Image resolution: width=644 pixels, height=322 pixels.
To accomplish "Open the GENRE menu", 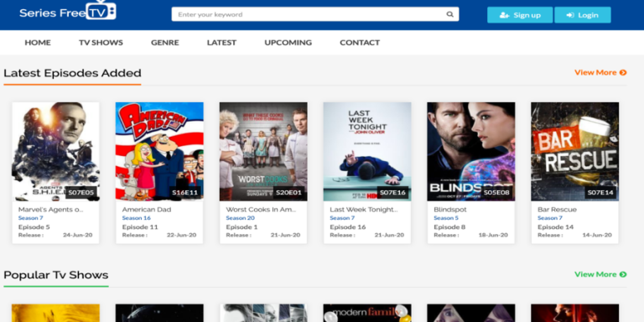I will (164, 42).
